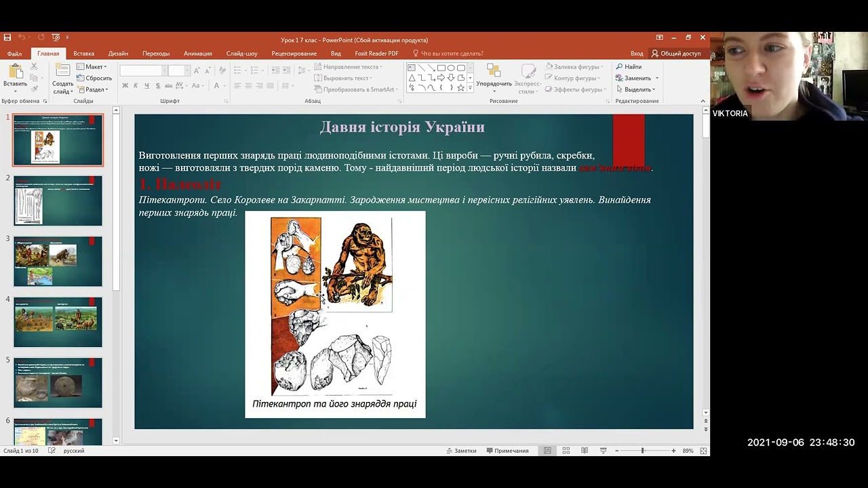Viewport: 868px width, 488px height.
Task: Switch to reading view icon in status bar
Action: pos(584,451)
